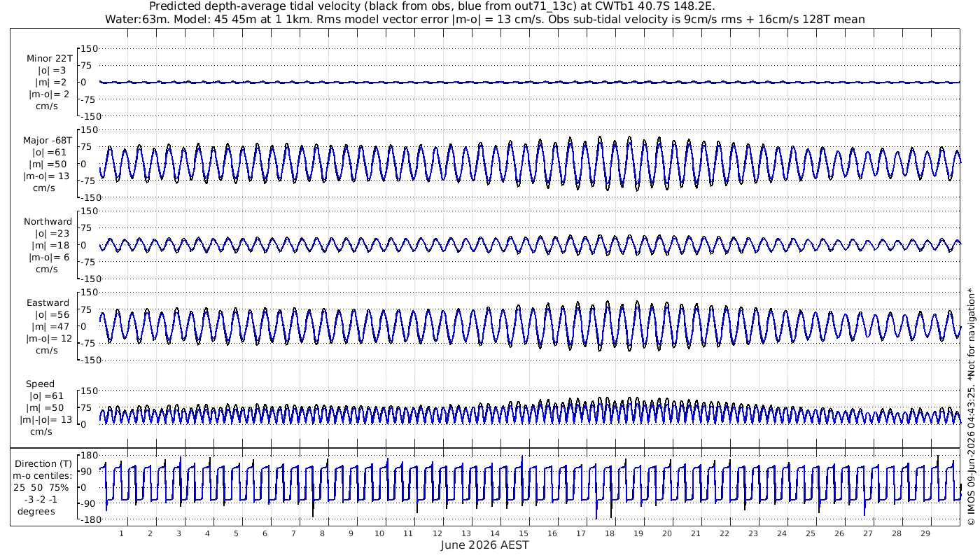Click the 'Water:63m. Model: 45 45m' subtitle line
This screenshot has height=560, width=980.
pyautogui.click(x=484, y=19)
